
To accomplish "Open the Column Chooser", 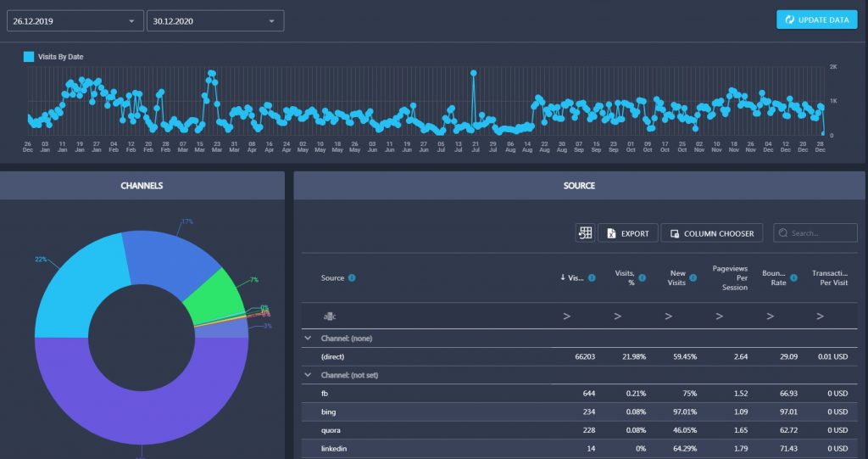I will tap(711, 233).
